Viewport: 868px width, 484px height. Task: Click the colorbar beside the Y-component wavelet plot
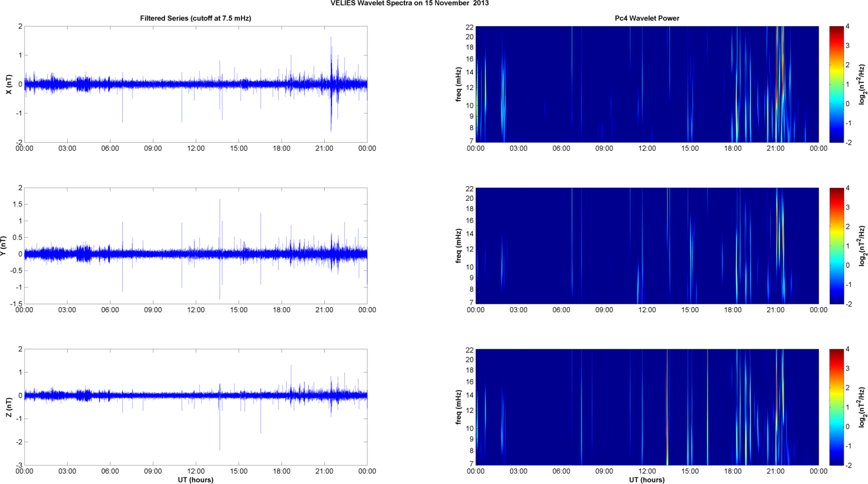point(836,246)
